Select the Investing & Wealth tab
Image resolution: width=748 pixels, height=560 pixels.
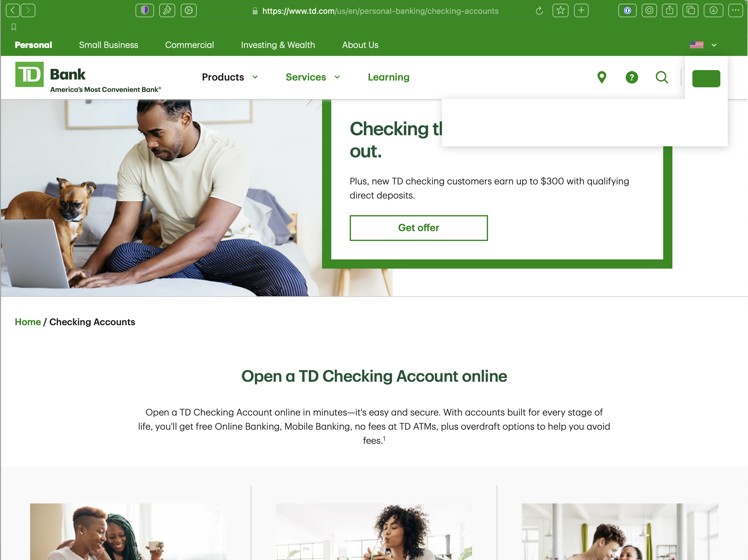pos(278,45)
